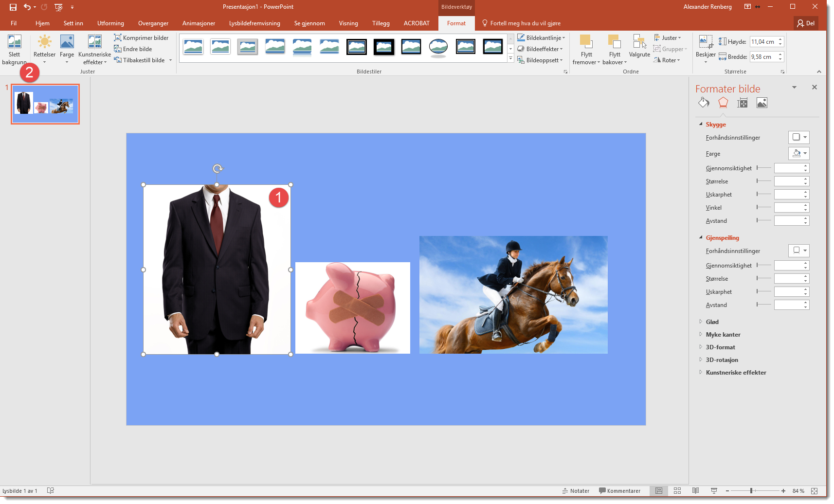Click Tilbakestill bilde

[140, 60]
